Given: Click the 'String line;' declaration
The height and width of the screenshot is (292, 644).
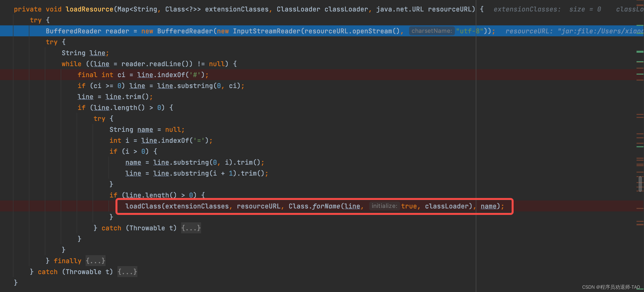Looking at the screenshot, I should pyautogui.click(x=85, y=53).
